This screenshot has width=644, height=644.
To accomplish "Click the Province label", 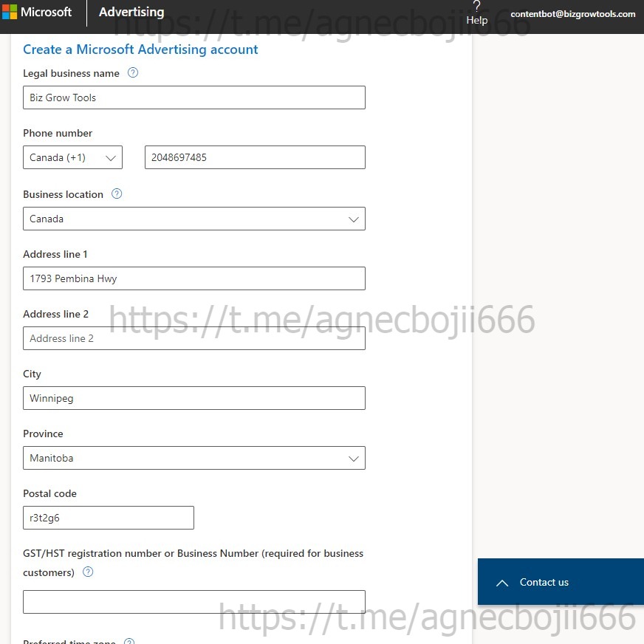I will click(43, 434).
